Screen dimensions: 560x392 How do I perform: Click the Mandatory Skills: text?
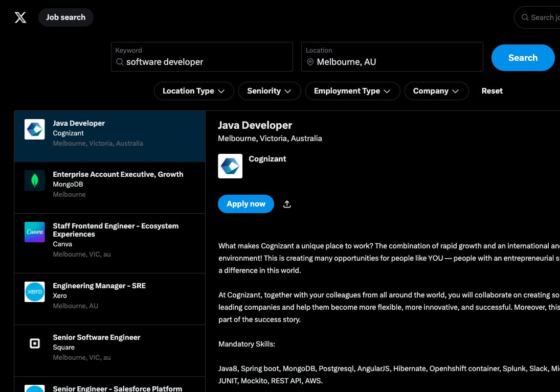(x=247, y=344)
